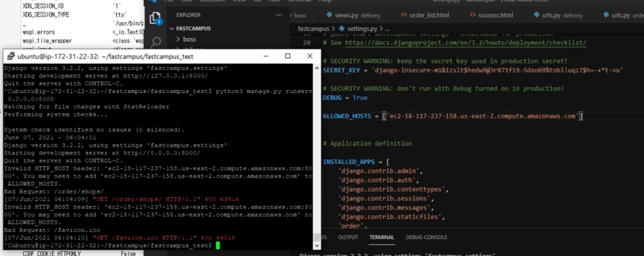Screen dimensions: 644x256
Task: Open the OUTPUT panel tab
Action: coord(348,237)
